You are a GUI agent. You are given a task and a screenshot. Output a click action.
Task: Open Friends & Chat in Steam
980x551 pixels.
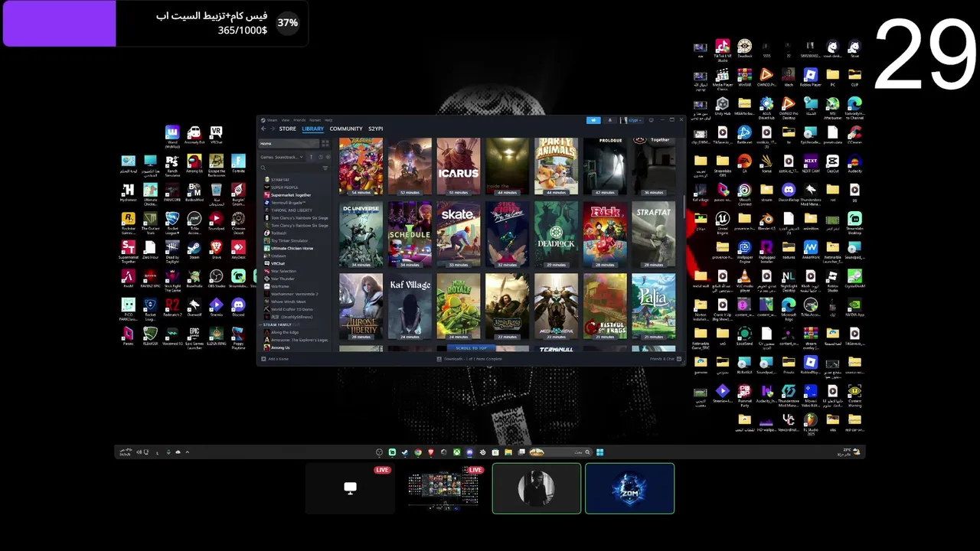664,359
